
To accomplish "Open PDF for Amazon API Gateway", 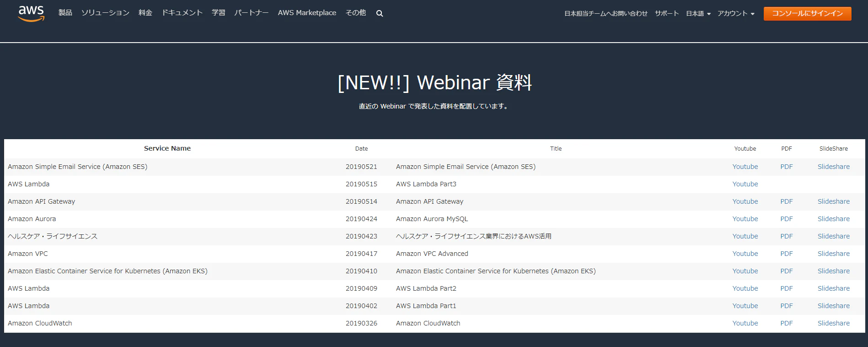I will (787, 201).
